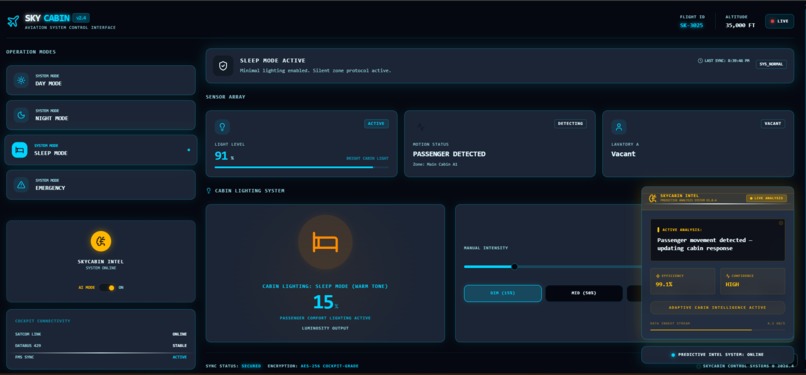Image resolution: width=806 pixels, height=375 pixels.
Task: Click the clock icon beside Last Sync
Action: (700, 61)
